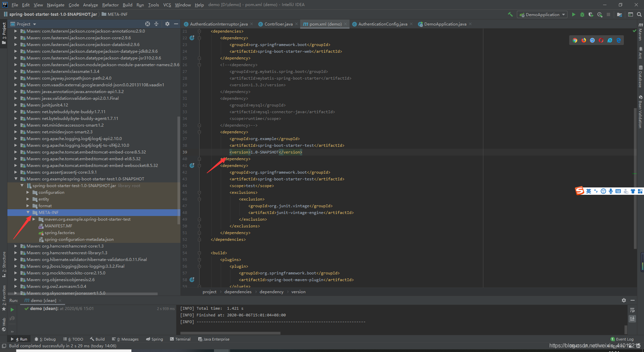Open the Project Structure icon

619,14
